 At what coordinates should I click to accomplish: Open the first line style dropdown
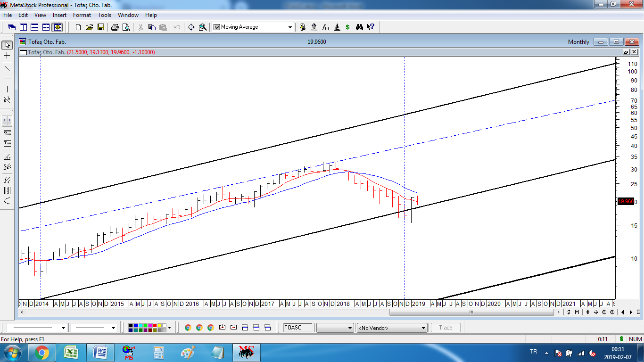[64, 328]
